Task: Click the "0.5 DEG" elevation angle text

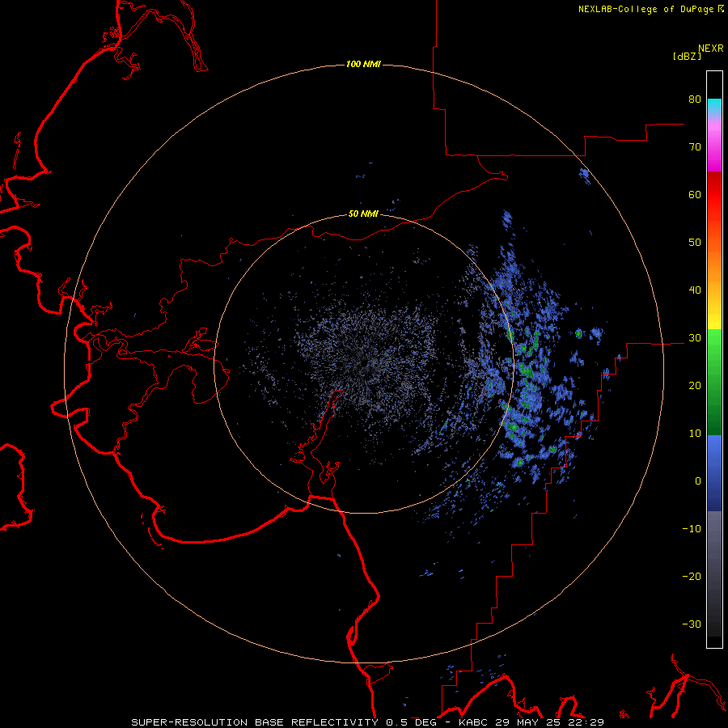Action: pos(412,722)
